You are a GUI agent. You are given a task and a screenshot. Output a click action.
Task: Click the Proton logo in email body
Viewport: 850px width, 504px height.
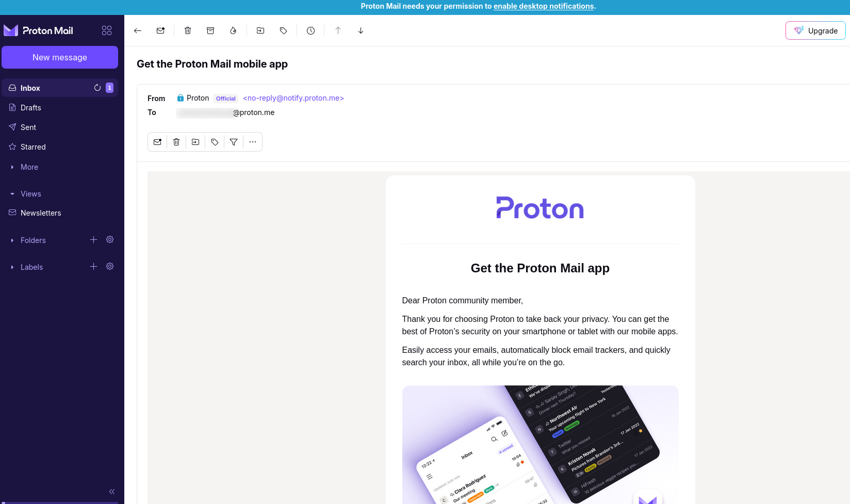[x=540, y=208]
